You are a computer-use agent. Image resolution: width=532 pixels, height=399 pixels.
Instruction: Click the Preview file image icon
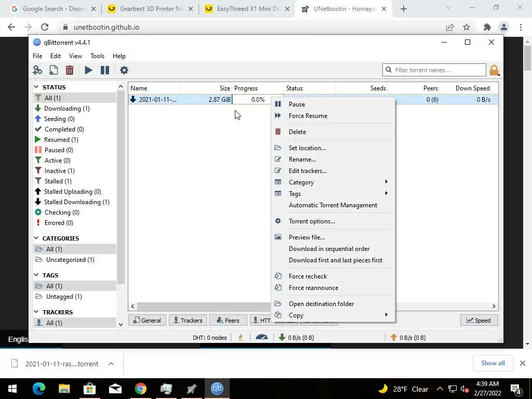click(x=278, y=237)
